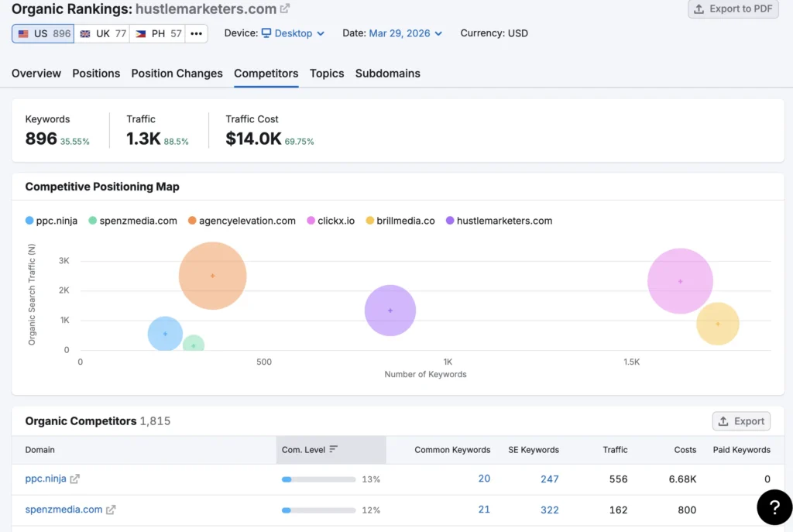
Task: Switch to the Position Changes tab
Action: point(177,74)
